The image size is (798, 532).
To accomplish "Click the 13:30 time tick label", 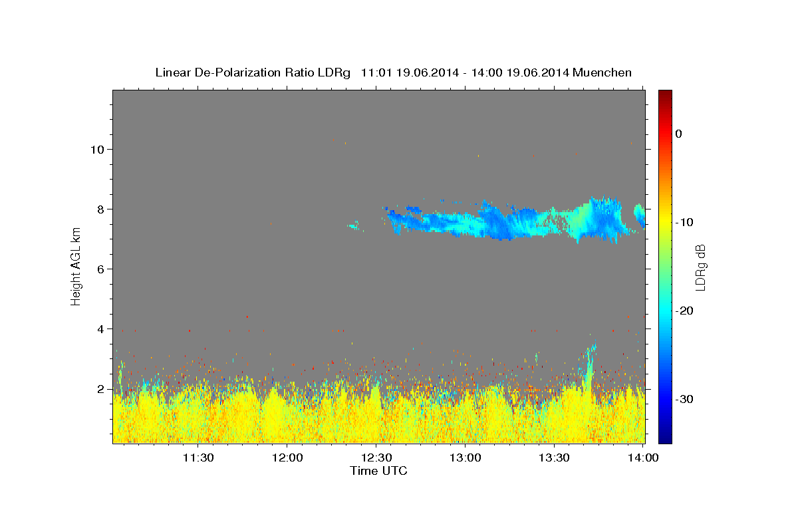I will pyautogui.click(x=555, y=458).
